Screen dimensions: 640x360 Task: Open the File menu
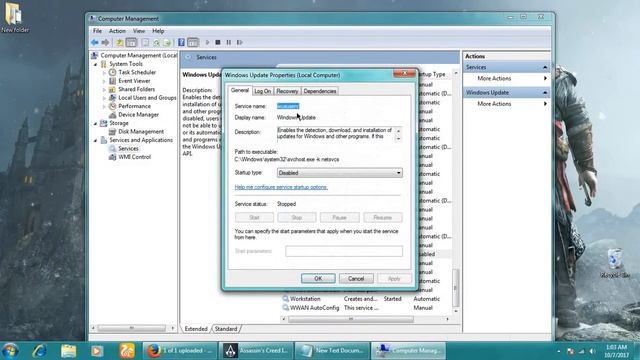click(98, 31)
